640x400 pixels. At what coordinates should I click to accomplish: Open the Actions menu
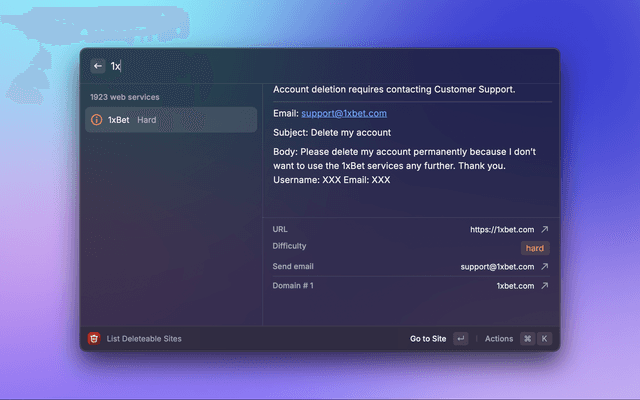pos(498,339)
